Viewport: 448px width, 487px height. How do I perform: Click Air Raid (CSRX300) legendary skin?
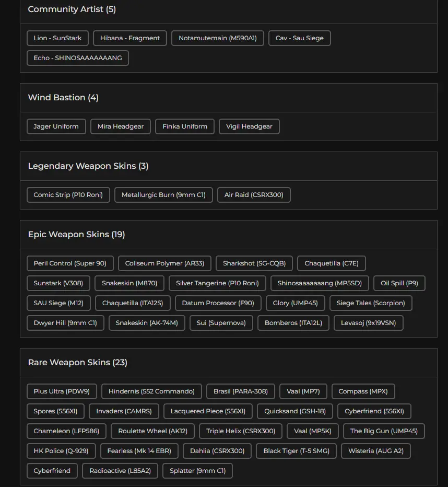tap(254, 195)
